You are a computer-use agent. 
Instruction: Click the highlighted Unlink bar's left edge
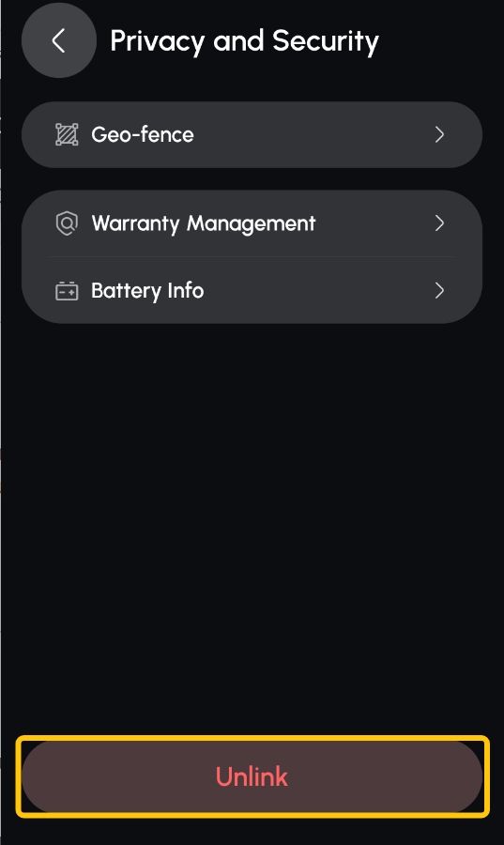pyautogui.click(x=19, y=776)
